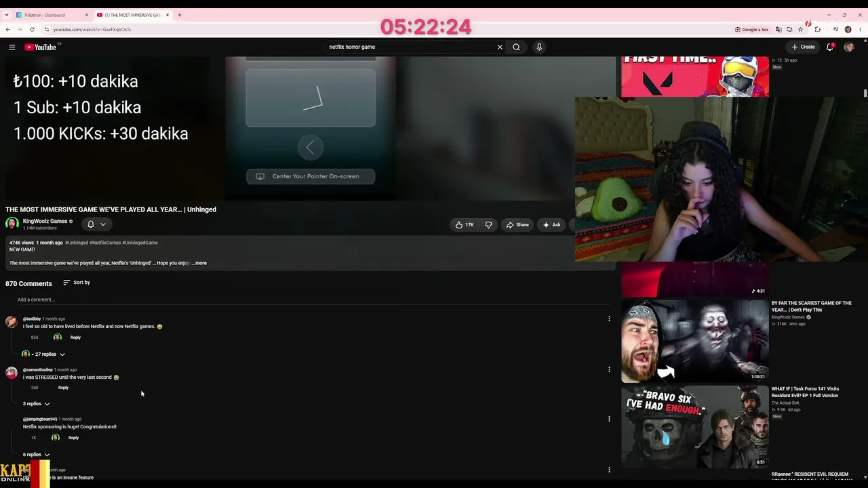This screenshot has height=488, width=868.
Task: Dislike the video with thumbs down
Action: pyautogui.click(x=488, y=224)
